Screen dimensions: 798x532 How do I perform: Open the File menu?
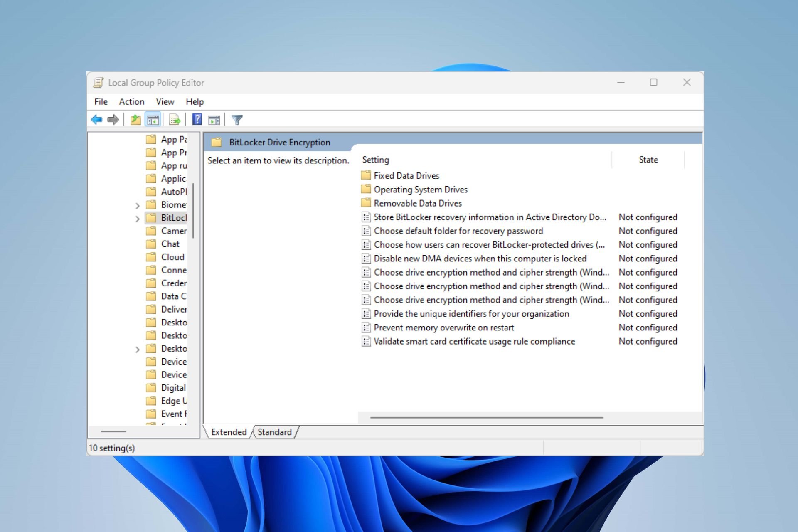click(x=101, y=101)
